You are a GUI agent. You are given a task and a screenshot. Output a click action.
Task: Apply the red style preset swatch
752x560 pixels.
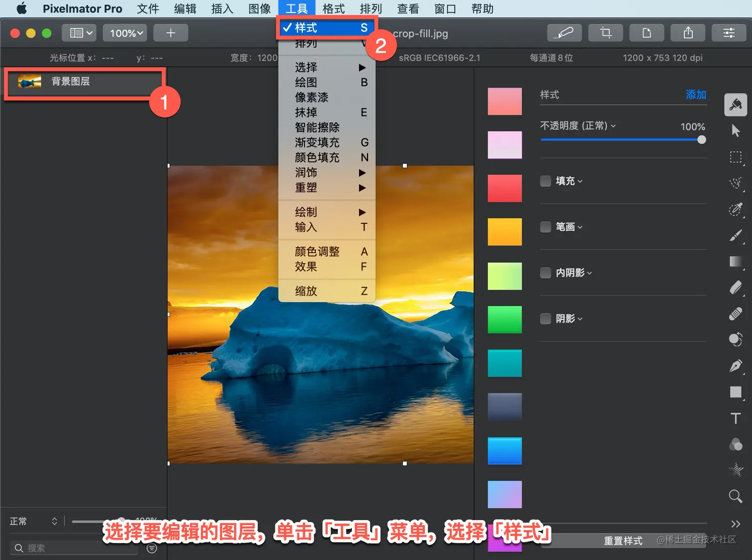pyautogui.click(x=505, y=188)
